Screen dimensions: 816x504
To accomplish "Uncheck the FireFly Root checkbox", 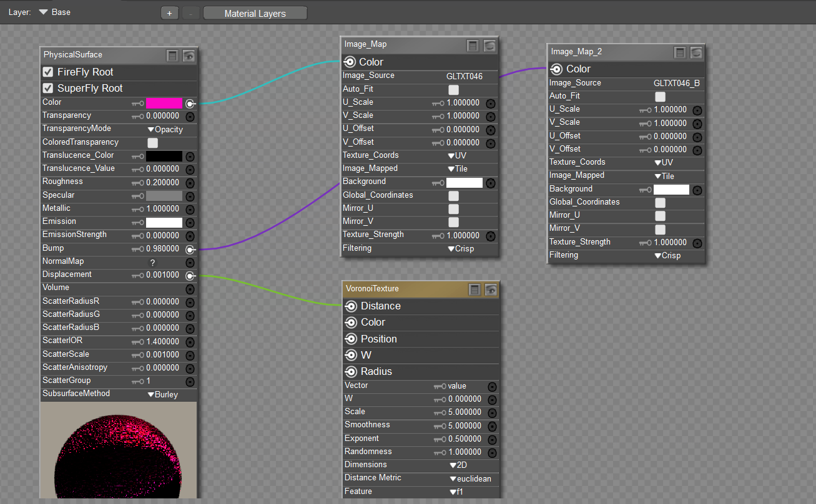I will click(47, 72).
